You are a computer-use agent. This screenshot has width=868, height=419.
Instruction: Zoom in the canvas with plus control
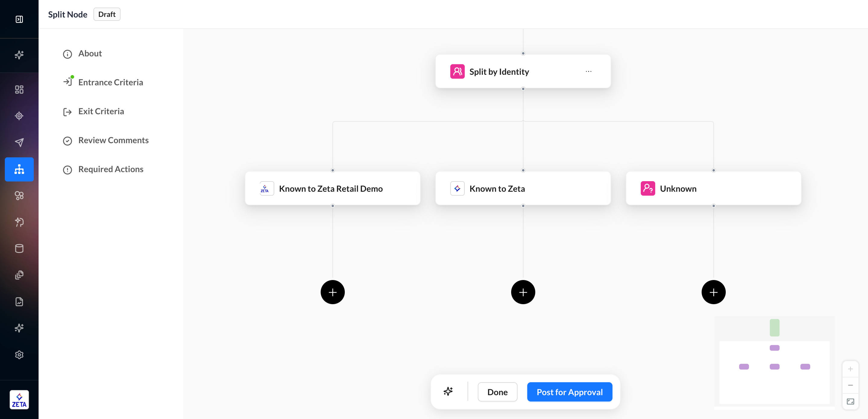850,369
